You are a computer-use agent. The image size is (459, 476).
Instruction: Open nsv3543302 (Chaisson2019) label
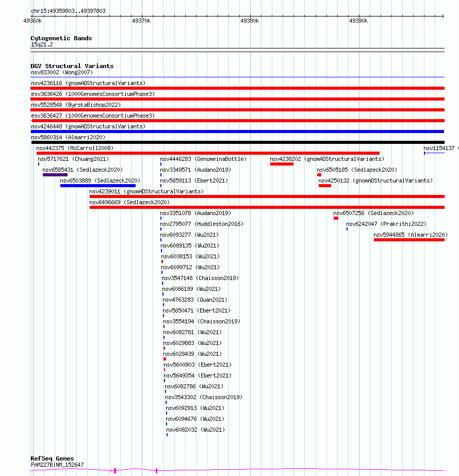[x=204, y=397]
